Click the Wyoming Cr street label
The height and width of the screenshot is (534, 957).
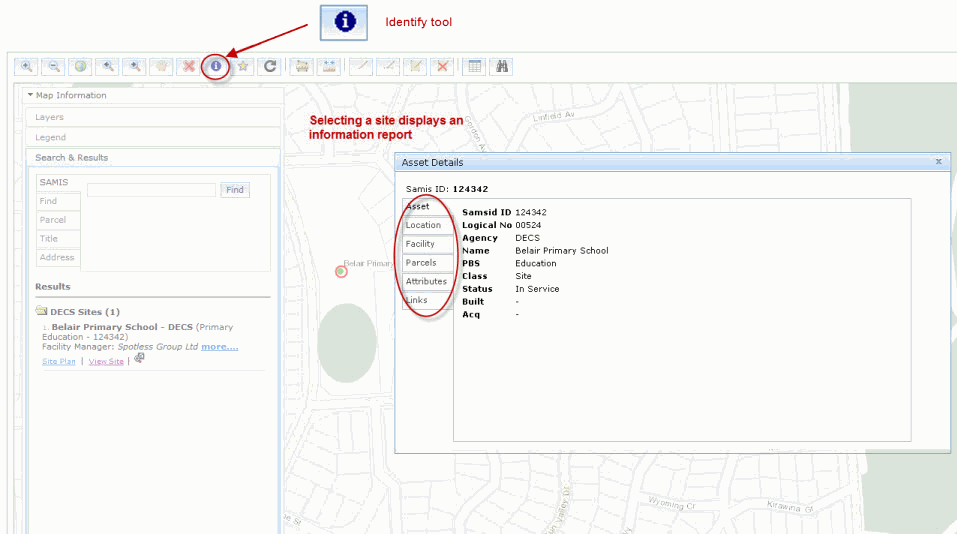pos(672,503)
